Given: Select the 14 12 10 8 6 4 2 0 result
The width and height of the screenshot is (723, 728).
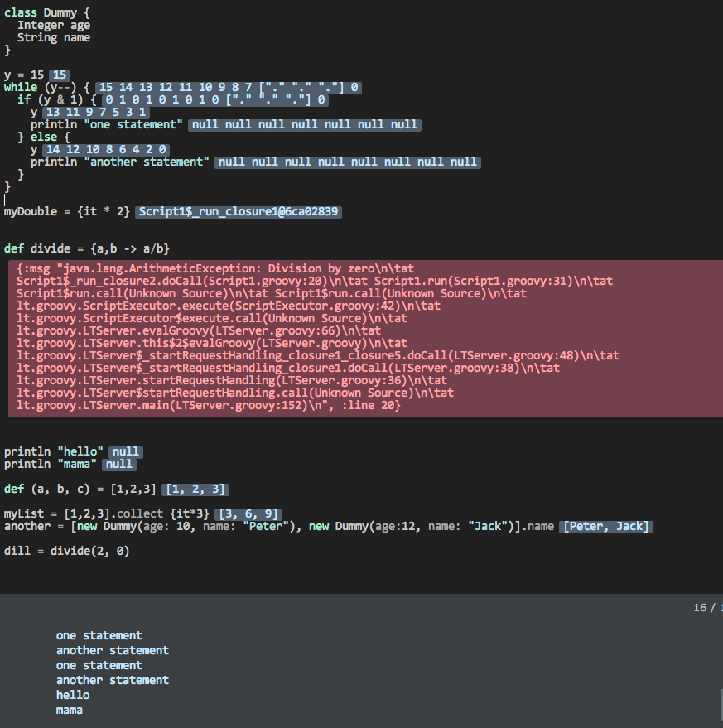Looking at the screenshot, I should 106,149.
